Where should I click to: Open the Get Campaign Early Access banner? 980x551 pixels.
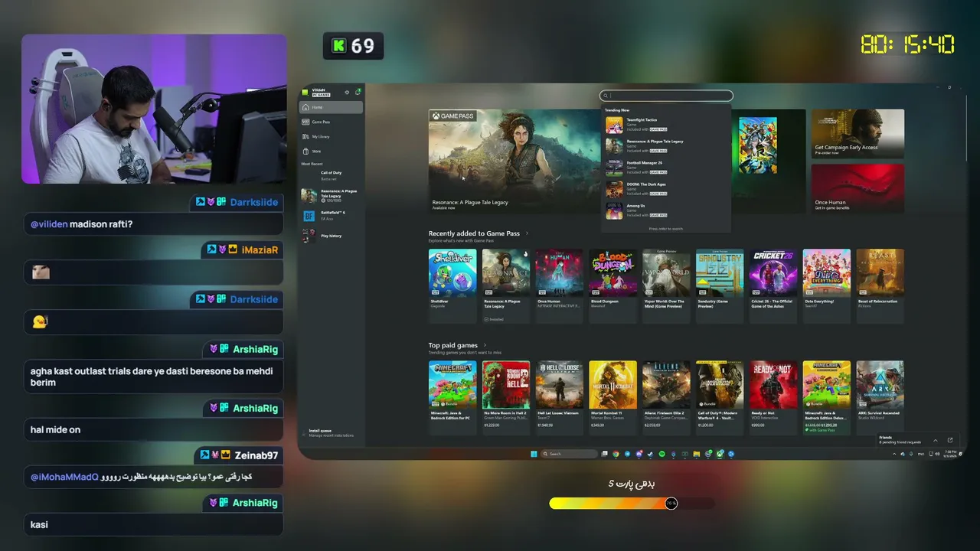click(x=857, y=134)
